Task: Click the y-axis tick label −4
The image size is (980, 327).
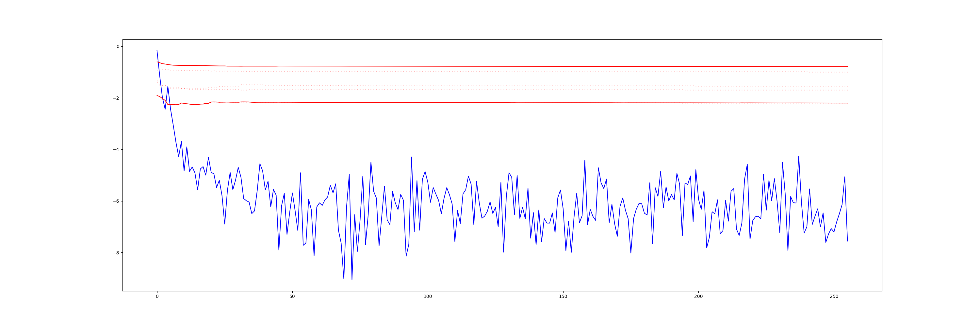Action: coord(116,150)
